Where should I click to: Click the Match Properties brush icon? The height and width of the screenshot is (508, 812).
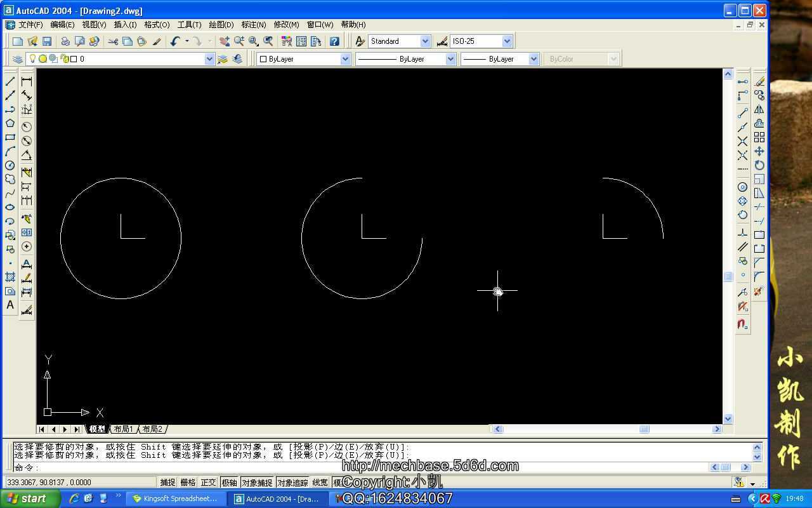click(157, 41)
